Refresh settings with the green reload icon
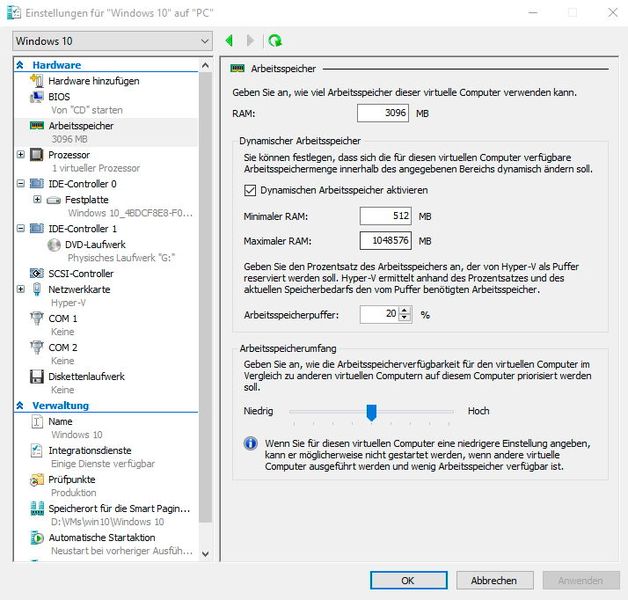Image resolution: width=628 pixels, height=600 pixels. pos(275,40)
